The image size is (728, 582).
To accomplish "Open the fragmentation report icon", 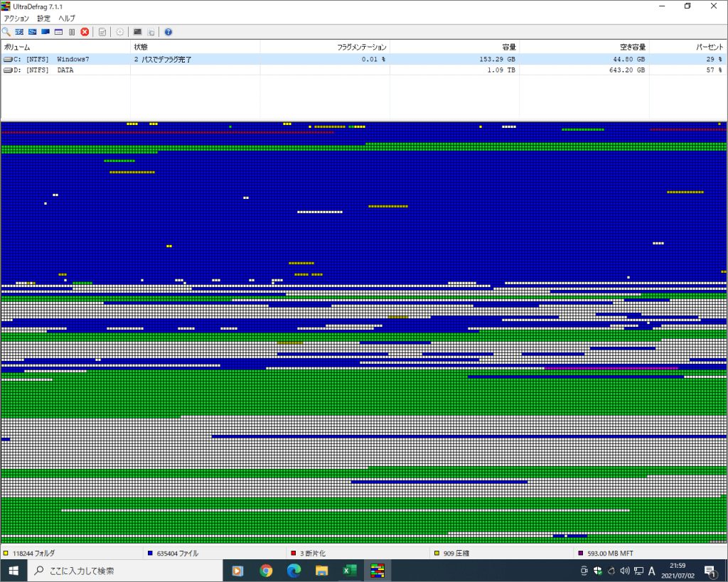I will click(x=102, y=31).
